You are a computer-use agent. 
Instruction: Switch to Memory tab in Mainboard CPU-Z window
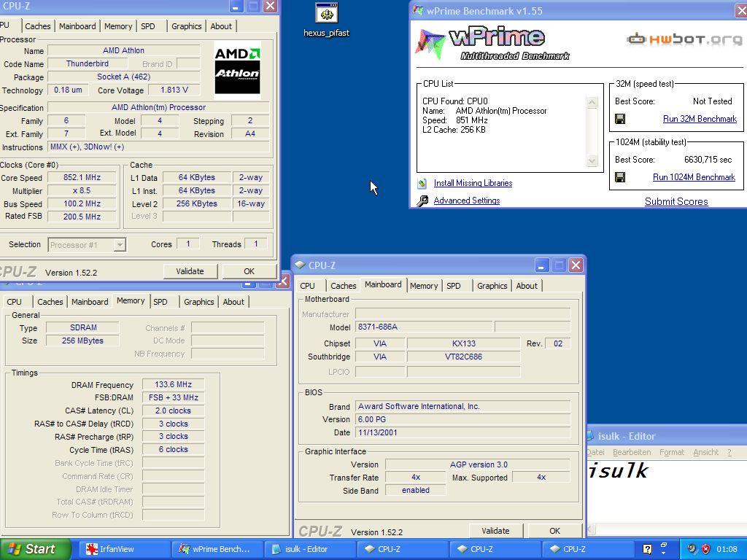pos(424,286)
